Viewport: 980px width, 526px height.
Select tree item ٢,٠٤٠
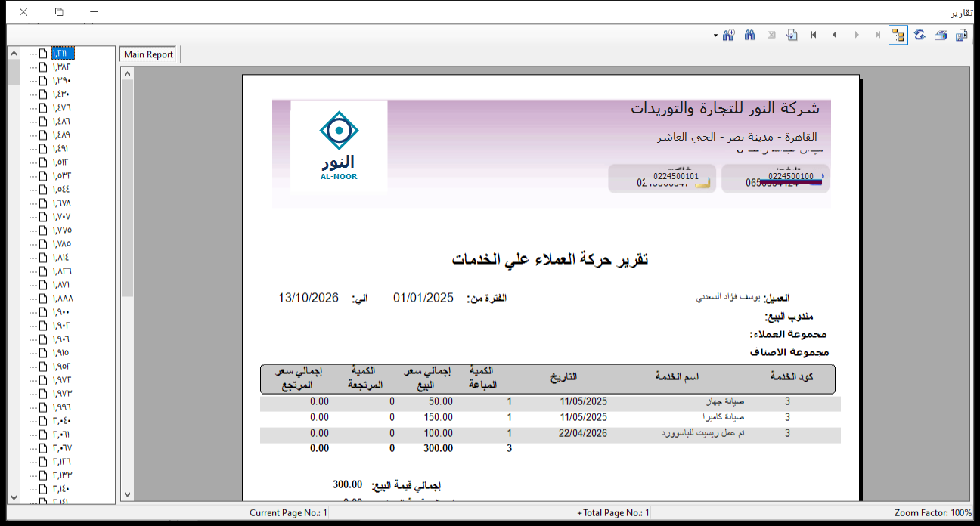click(x=62, y=420)
